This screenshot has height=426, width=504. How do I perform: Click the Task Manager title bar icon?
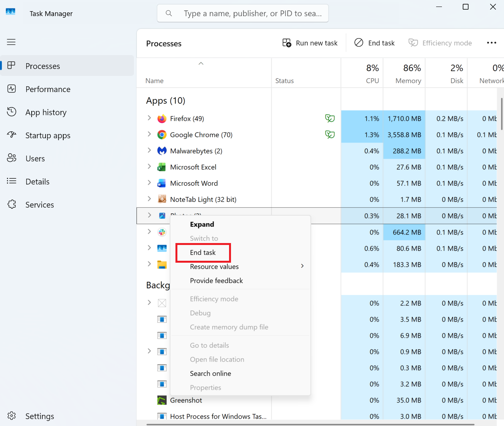click(x=11, y=12)
